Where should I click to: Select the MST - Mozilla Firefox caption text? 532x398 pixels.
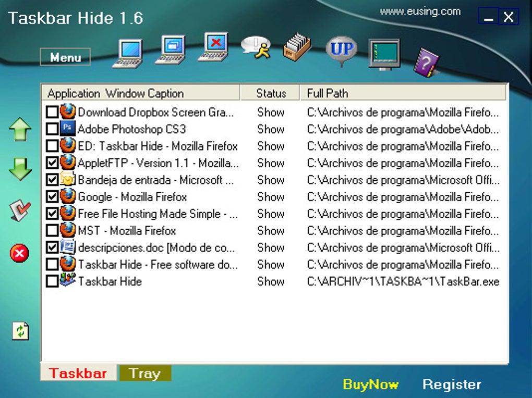click(127, 231)
